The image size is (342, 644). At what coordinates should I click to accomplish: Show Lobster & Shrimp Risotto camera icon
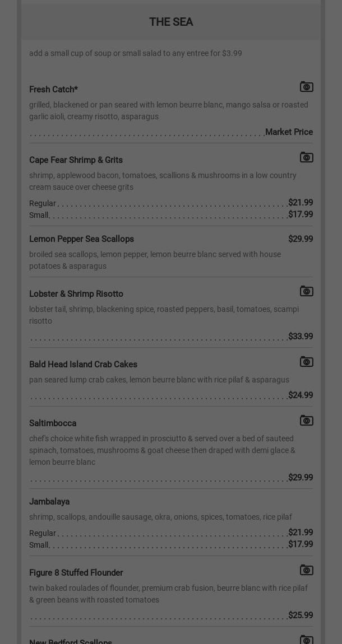(x=306, y=291)
